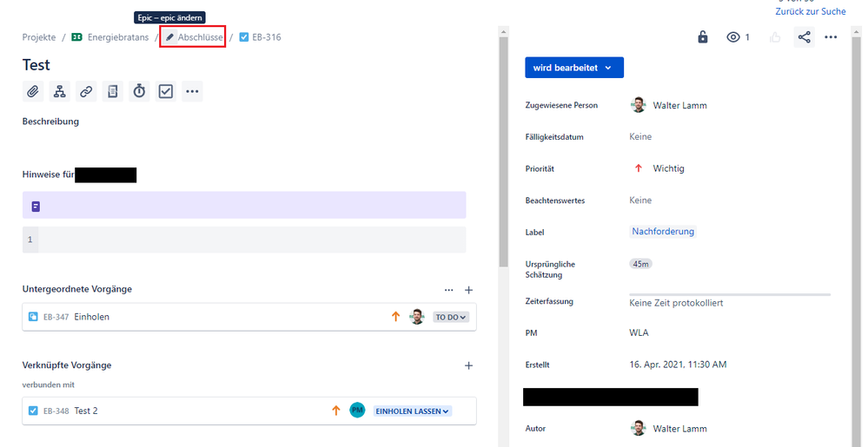Click the add child issue hierarchy icon

(x=59, y=91)
